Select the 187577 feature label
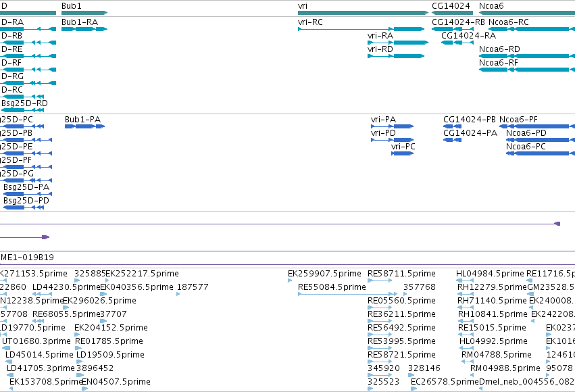The width and height of the screenshot is (575, 392). click(193, 287)
